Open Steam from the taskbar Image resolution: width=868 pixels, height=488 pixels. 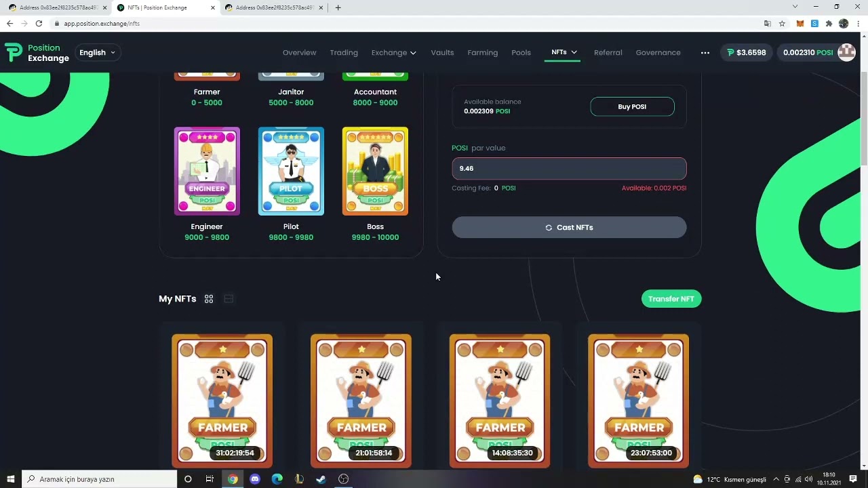click(321, 479)
